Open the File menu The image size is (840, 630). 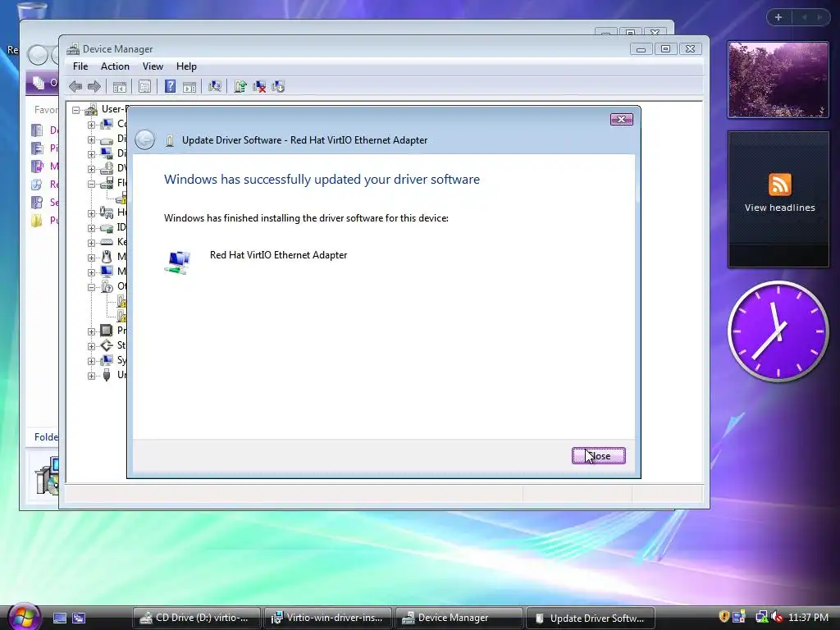pyautogui.click(x=80, y=66)
